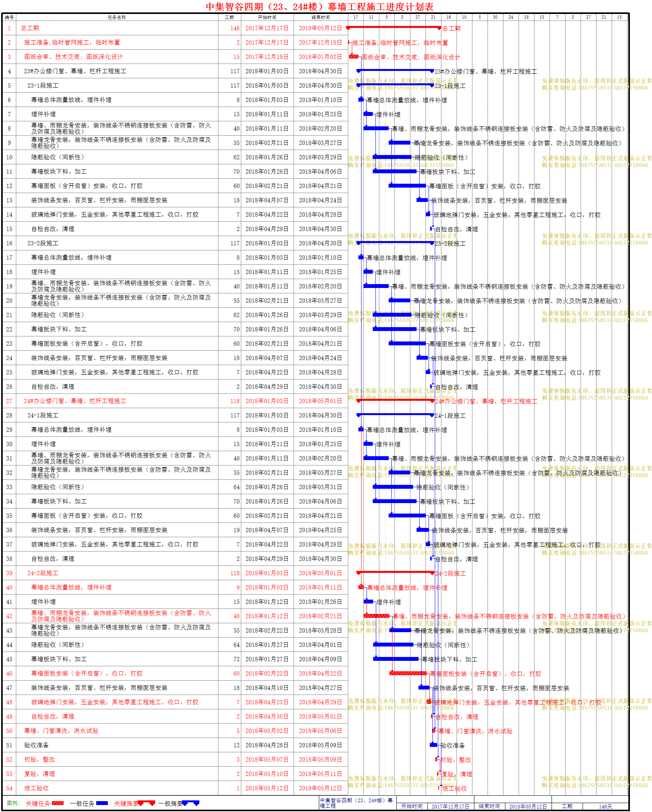Click the red 总工期 summary bar in the Gantt area
The width and height of the screenshot is (652, 812).
click(394, 28)
